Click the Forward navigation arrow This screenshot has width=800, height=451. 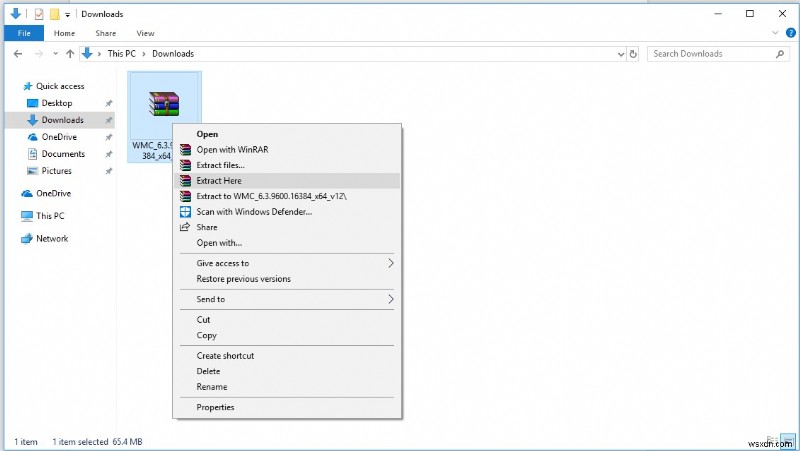(x=39, y=54)
